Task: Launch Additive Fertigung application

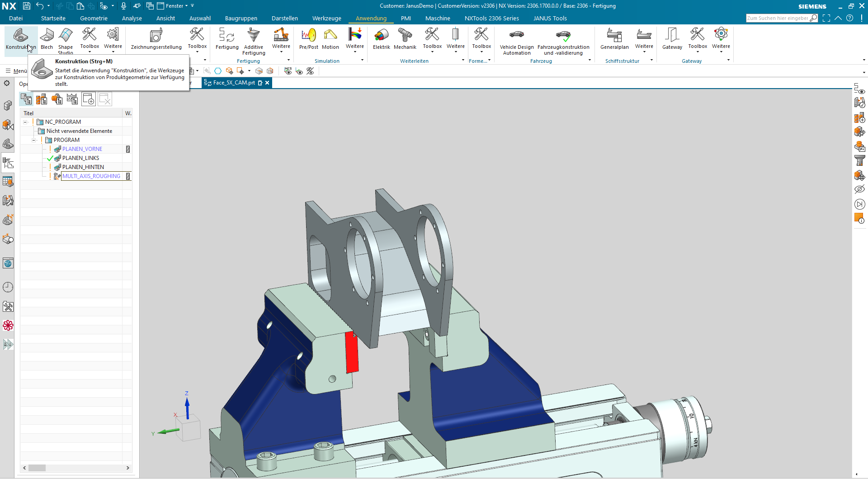Action: pos(254,41)
